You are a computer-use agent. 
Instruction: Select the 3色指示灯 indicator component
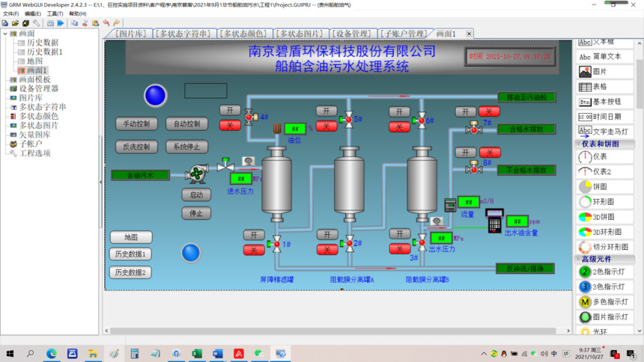[604, 286]
